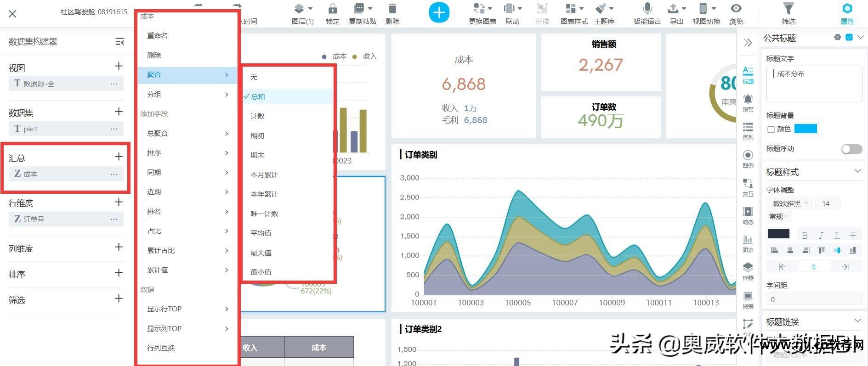Screen dimensions: 868x366
Task: Add a 筛选 condition with plus
Action: [x=119, y=299]
